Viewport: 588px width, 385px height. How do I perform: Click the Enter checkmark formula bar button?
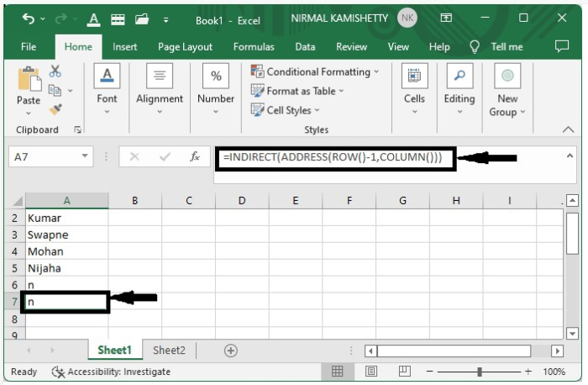165,156
